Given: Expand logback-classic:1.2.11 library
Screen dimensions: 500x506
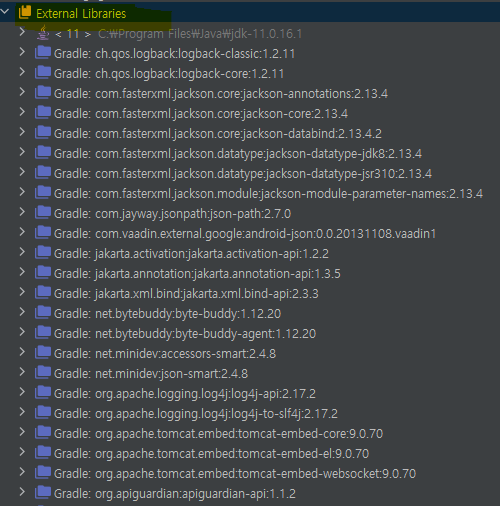Looking at the screenshot, I should pos(22,52).
